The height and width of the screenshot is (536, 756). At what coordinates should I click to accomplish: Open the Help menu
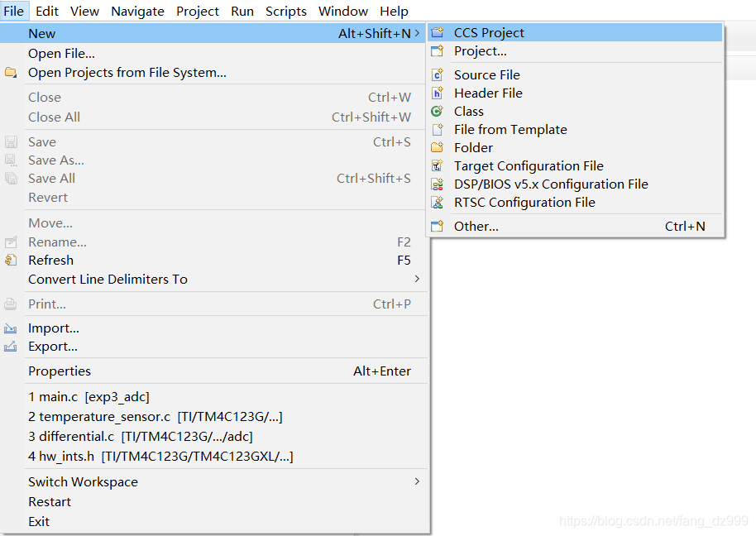[394, 11]
